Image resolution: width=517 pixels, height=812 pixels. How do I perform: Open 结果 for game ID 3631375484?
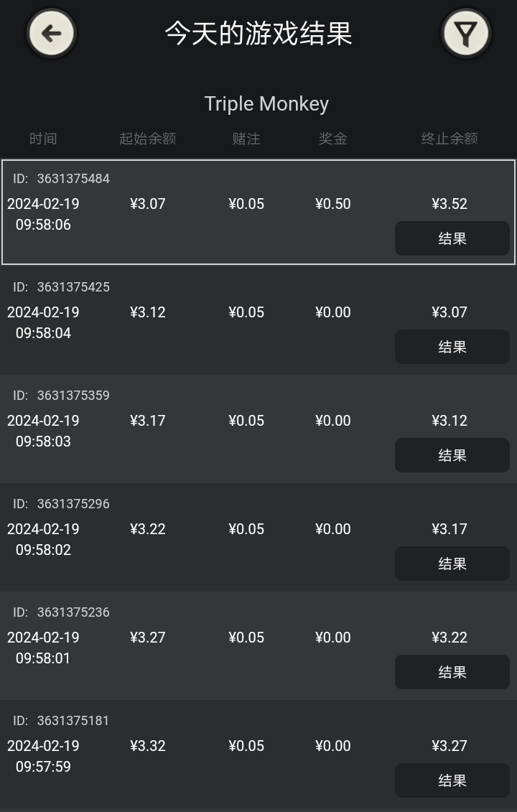click(452, 238)
